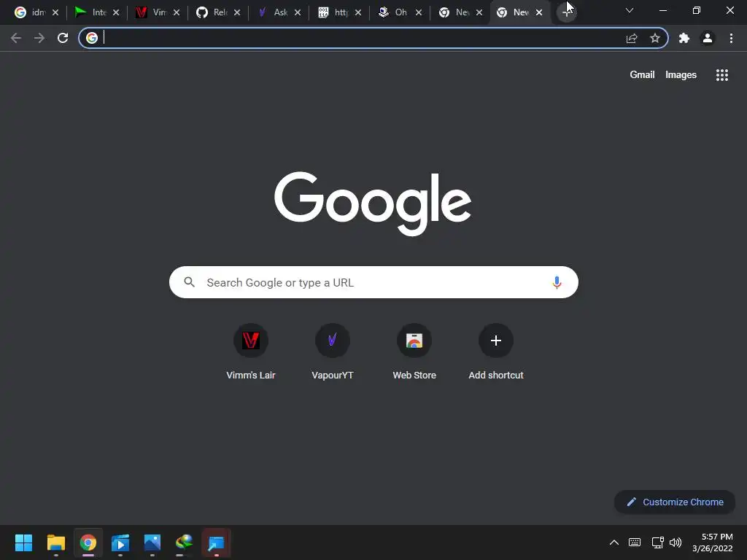Image resolution: width=747 pixels, height=560 pixels.
Task: Open the clock and date 5:57 PM
Action: point(712,542)
